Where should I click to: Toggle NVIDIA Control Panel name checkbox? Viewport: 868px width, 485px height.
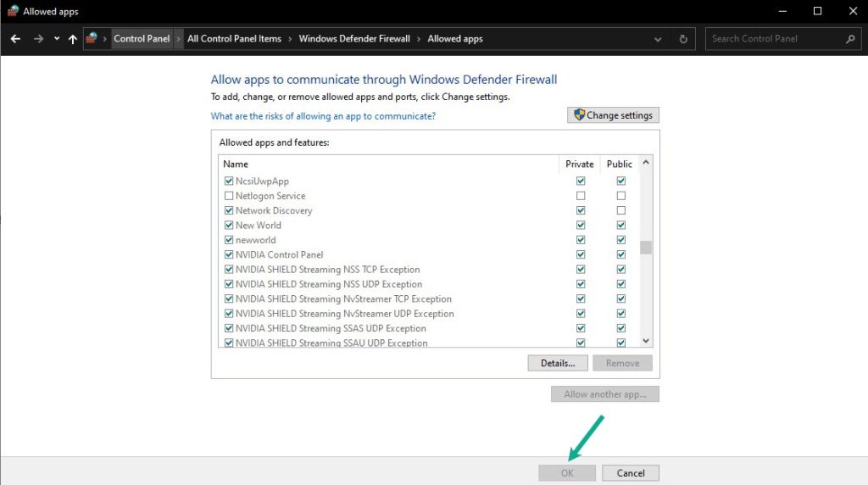click(229, 254)
